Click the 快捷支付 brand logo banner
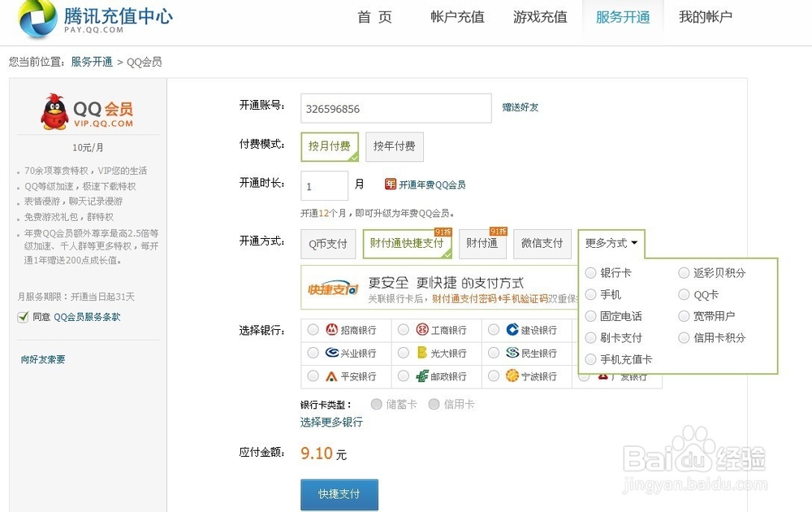812x512 pixels. [333, 289]
